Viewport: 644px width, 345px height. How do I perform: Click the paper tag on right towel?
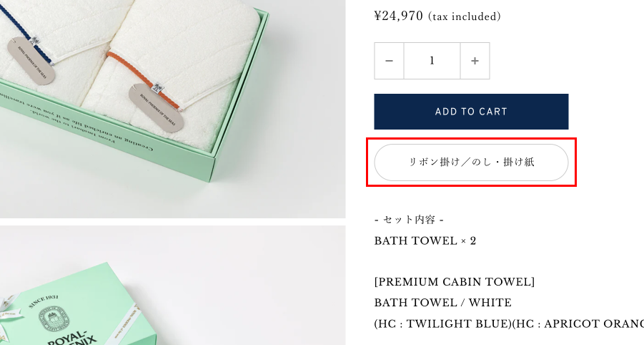(x=156, y=107)
